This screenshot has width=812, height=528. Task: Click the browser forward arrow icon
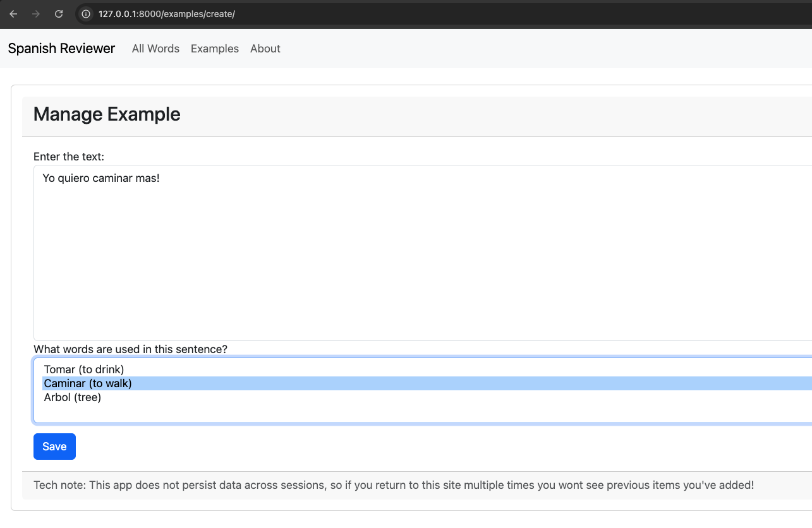pyautogui.click(x=35, y=13)
